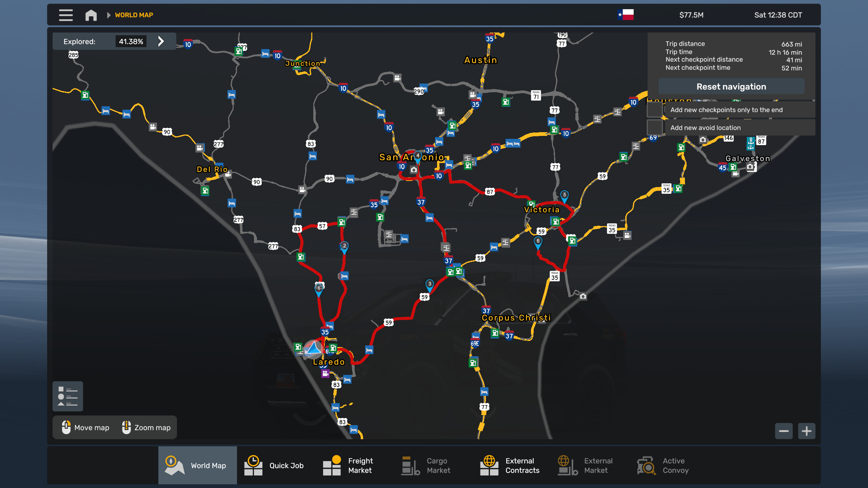Click checkpoint marker 5 near Victoria
868x488 pixels.
[x=564, y=196]
